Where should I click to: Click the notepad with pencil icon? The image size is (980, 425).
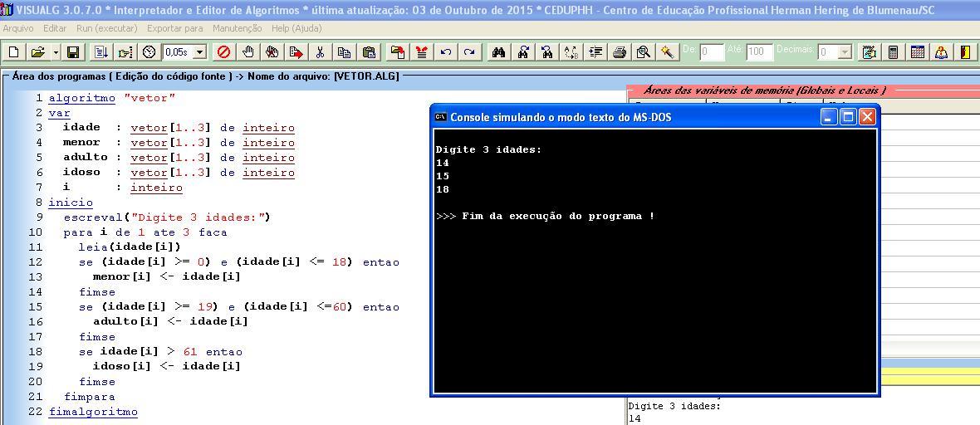click(868, 52)
